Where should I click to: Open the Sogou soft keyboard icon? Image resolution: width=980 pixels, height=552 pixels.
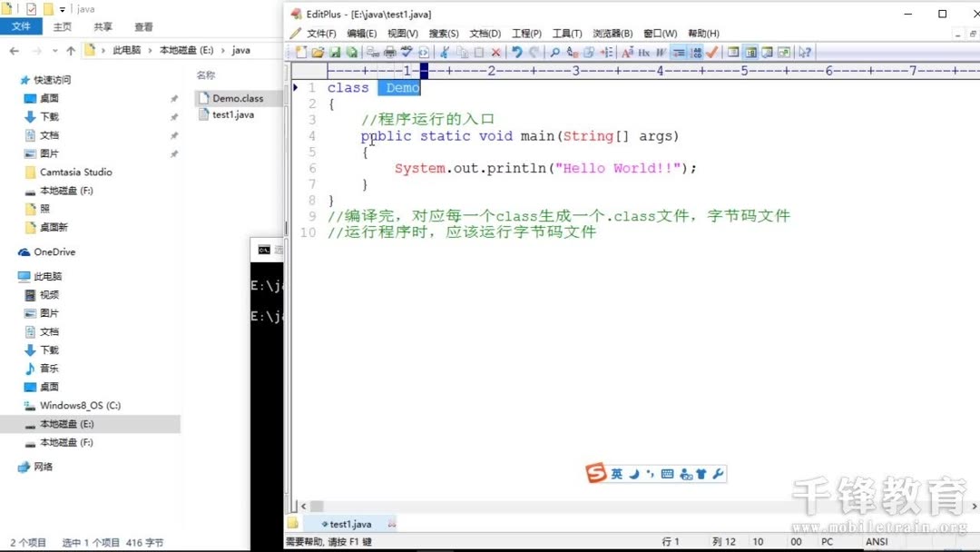667,473
